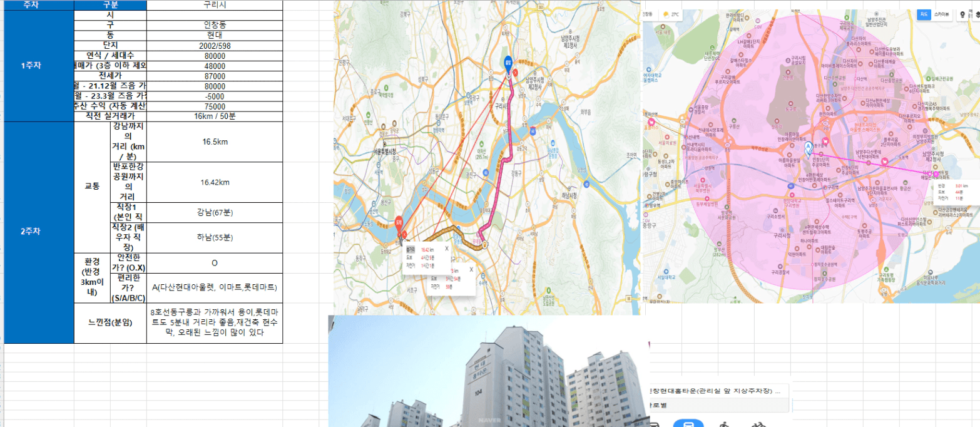
Task: Select the 하남(55분) cell
Action: coord(215,238)
